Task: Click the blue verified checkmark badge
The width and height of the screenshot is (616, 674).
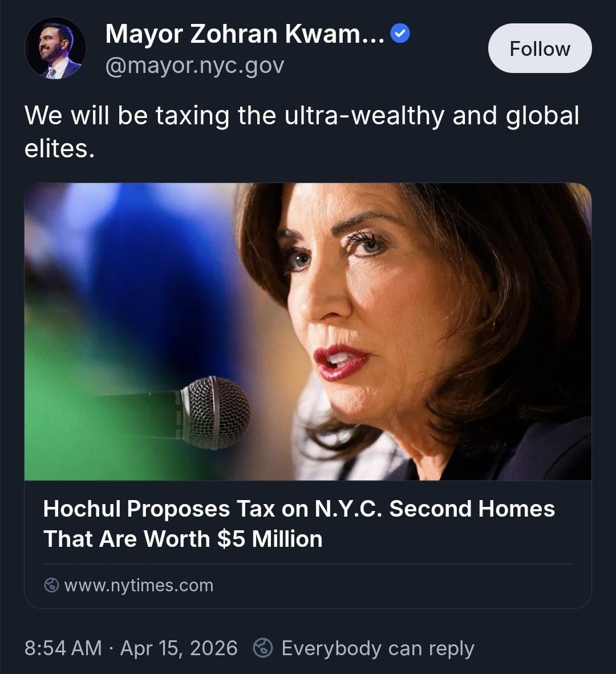Action: pos(400,34)
